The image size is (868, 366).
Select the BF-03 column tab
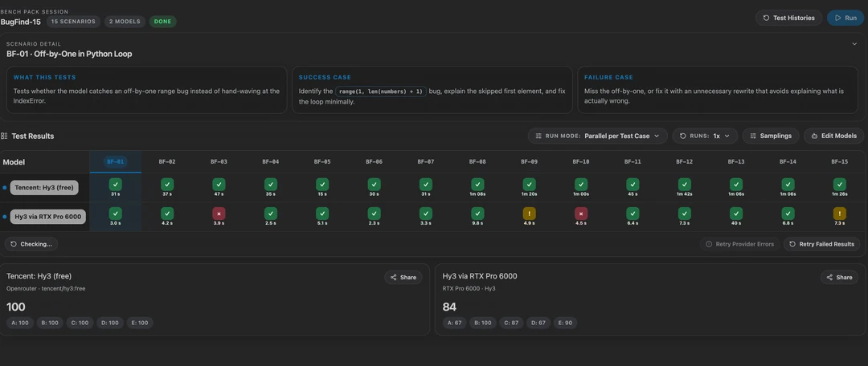pyautogui.click(x=219, y=162)
